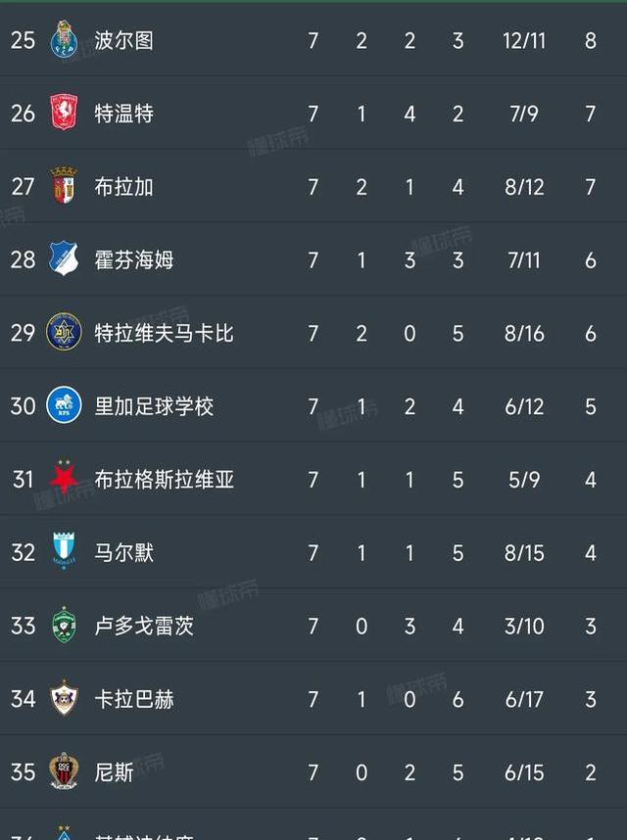The width and height of the screenshot is (627, 840).
Task: Click the Porto club crest
Action: coord(63,40)
